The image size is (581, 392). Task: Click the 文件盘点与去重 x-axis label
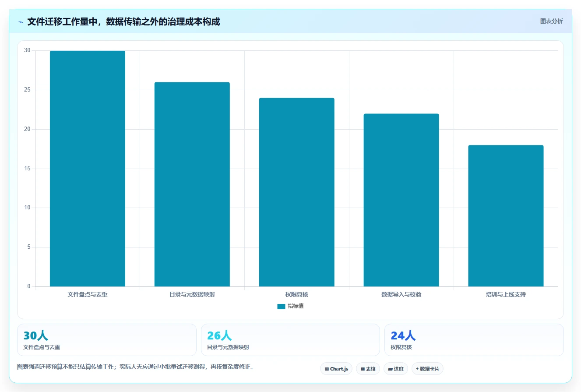[x=88, y=295]
